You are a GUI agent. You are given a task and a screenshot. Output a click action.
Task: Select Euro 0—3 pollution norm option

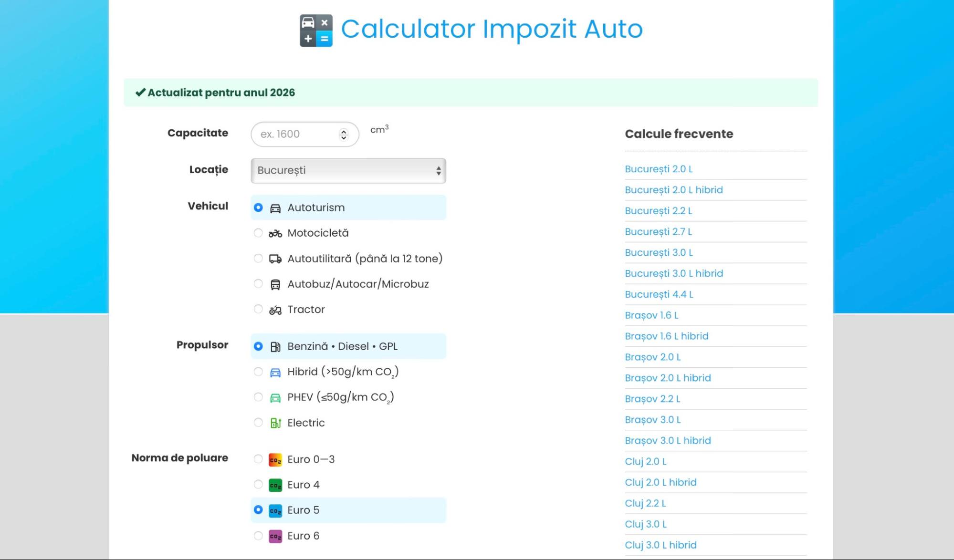click(258, 459)
